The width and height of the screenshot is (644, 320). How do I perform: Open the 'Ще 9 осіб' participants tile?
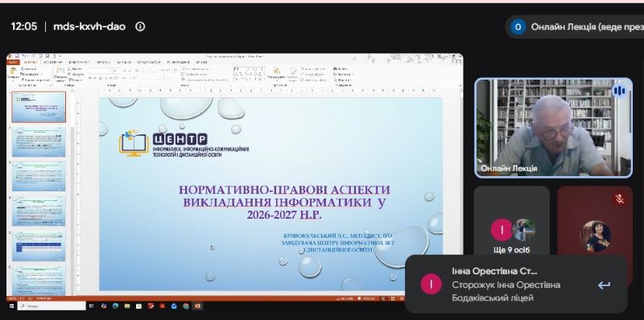(511, 222)
